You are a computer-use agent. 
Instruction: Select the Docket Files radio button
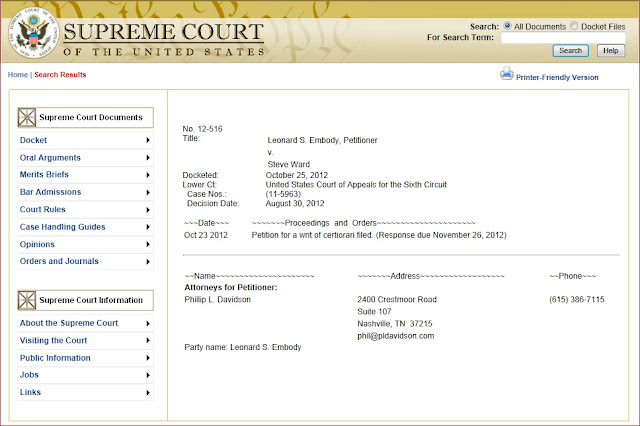[574, 26]
